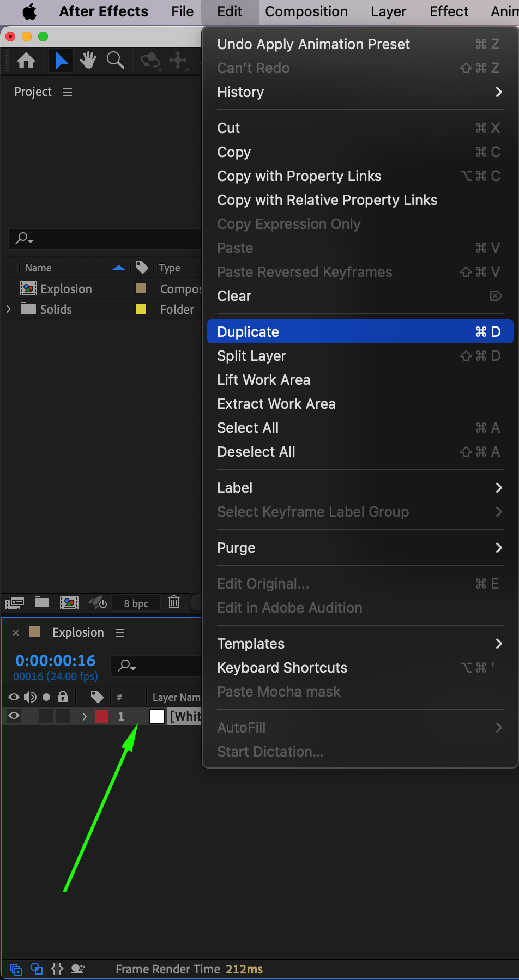519x980 pixels.
Task: Expand layer 1 properties triangle
Action: point(85,716)
